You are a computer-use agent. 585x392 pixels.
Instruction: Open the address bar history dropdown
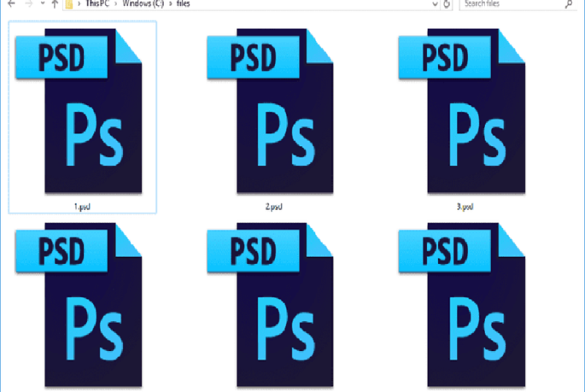[x=434, y=4]
